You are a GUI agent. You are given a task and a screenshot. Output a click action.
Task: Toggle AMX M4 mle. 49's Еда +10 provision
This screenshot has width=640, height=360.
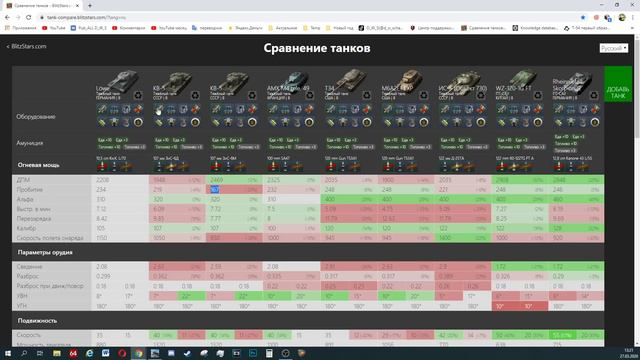[276, 140]
